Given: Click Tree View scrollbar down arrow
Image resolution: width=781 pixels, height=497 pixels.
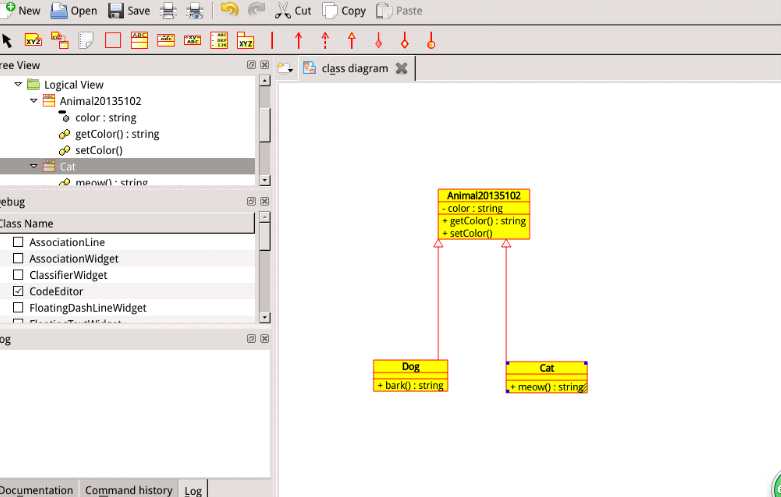Looking at the screenshot, I should tap(265, 180).
